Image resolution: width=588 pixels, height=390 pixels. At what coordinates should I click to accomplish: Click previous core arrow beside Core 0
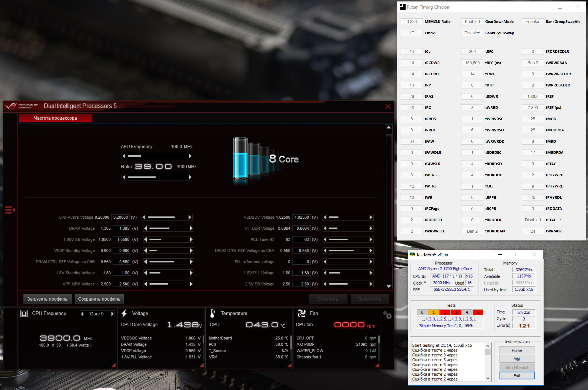pos(82,314)
